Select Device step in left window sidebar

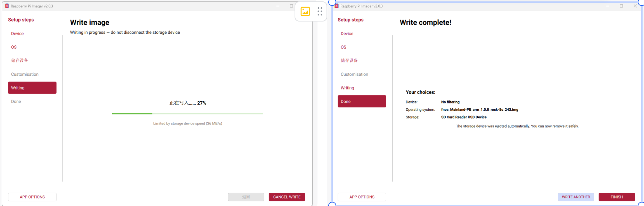(x=17, y=34)
